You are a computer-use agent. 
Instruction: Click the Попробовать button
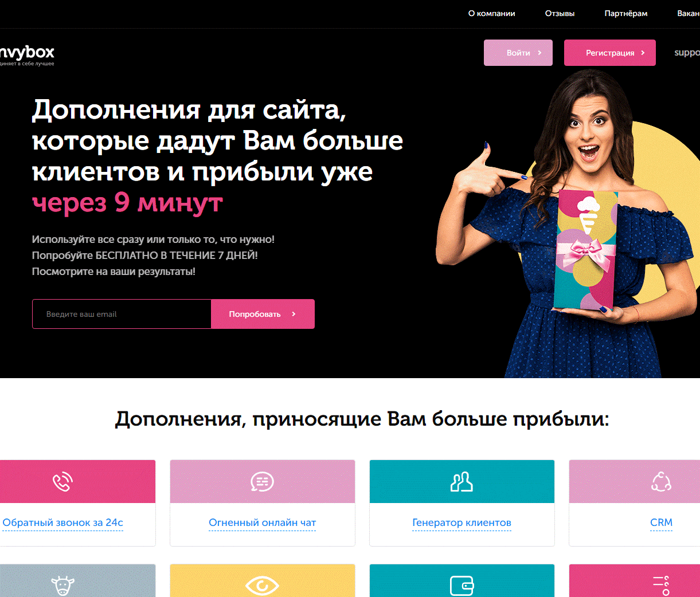point(263,314)
